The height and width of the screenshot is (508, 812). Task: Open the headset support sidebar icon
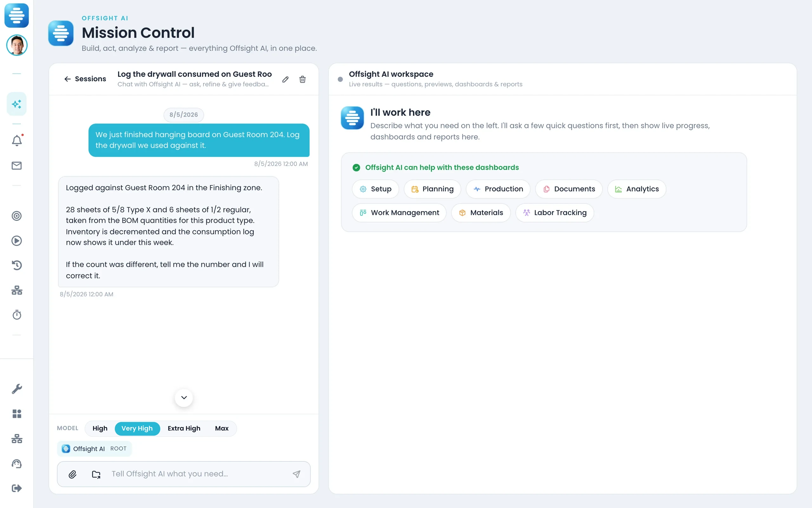click(x=16, y=464)
